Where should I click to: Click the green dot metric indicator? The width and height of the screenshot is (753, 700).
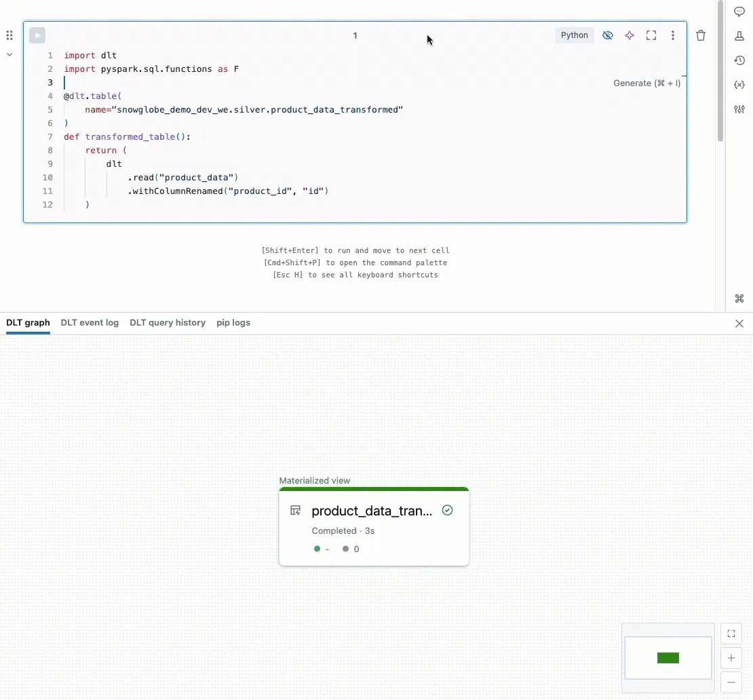point(317,549)
